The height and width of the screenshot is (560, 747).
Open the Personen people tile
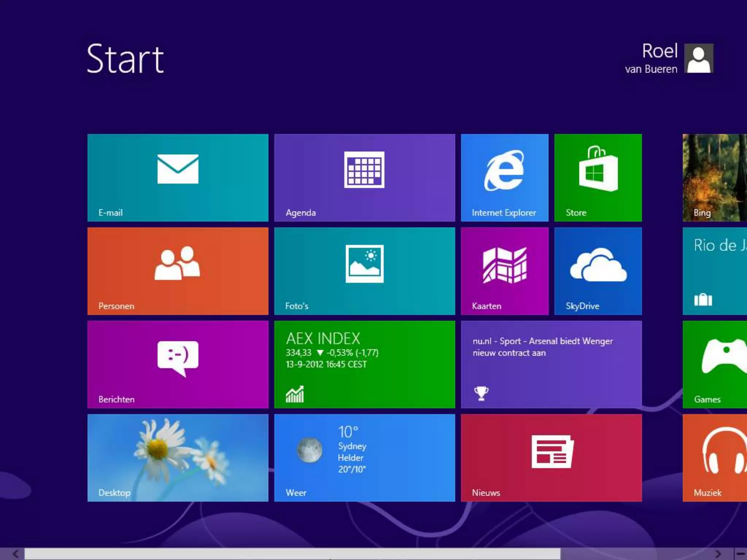pyautogui.click(x=178, y=271)
